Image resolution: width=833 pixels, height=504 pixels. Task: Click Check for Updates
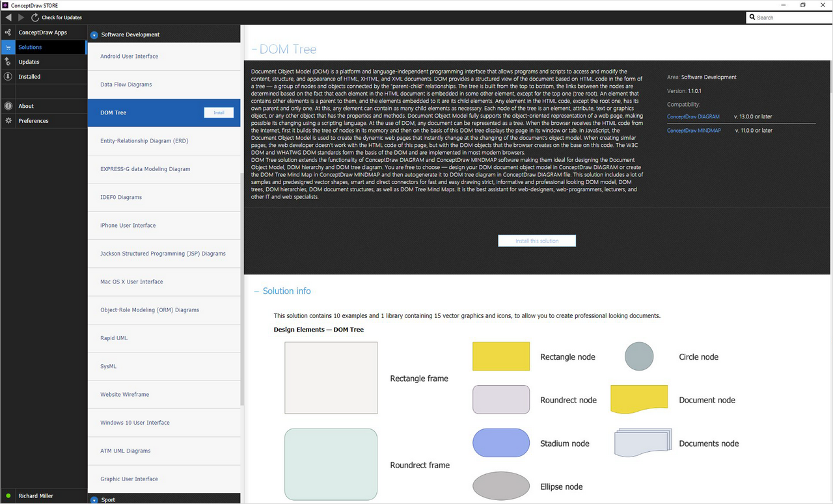62,18
